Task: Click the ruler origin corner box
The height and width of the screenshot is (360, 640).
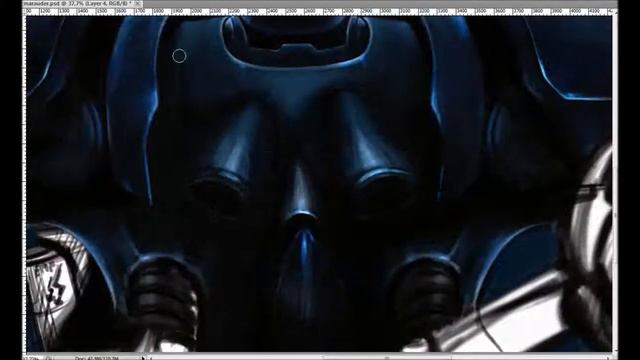Action: point(25,12)
